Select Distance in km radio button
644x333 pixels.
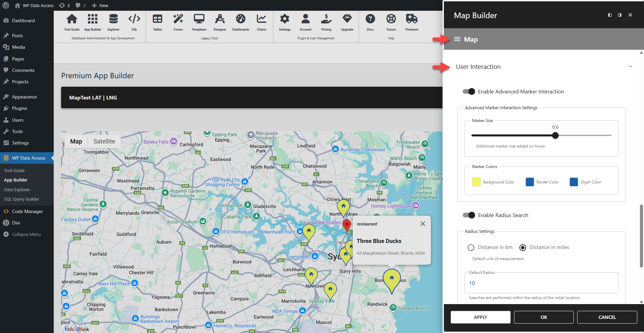click(x=471, y=247)
